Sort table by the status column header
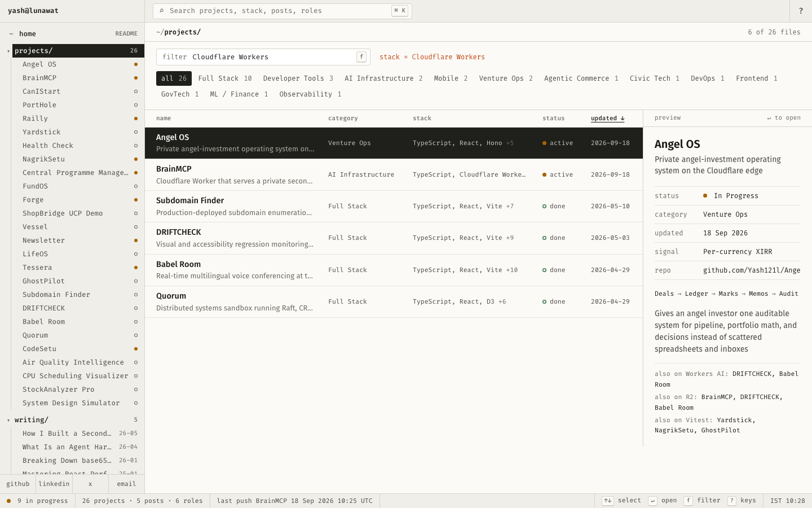 [553, 119]
